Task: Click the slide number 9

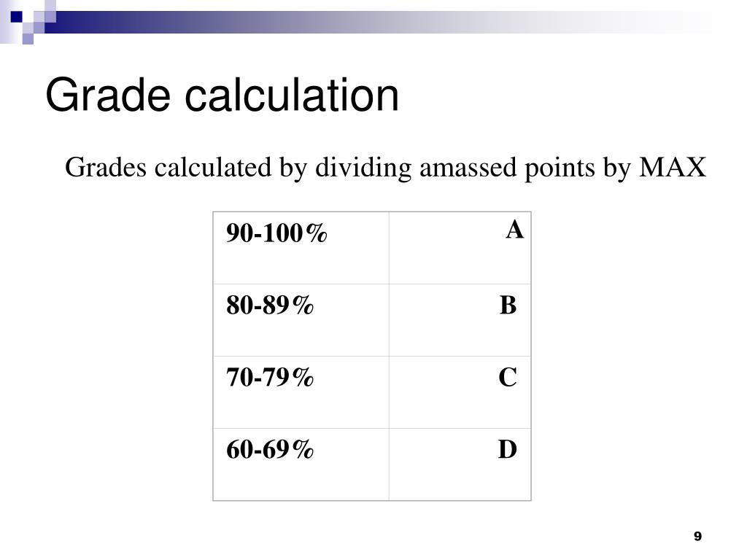Action: (697, 536)
